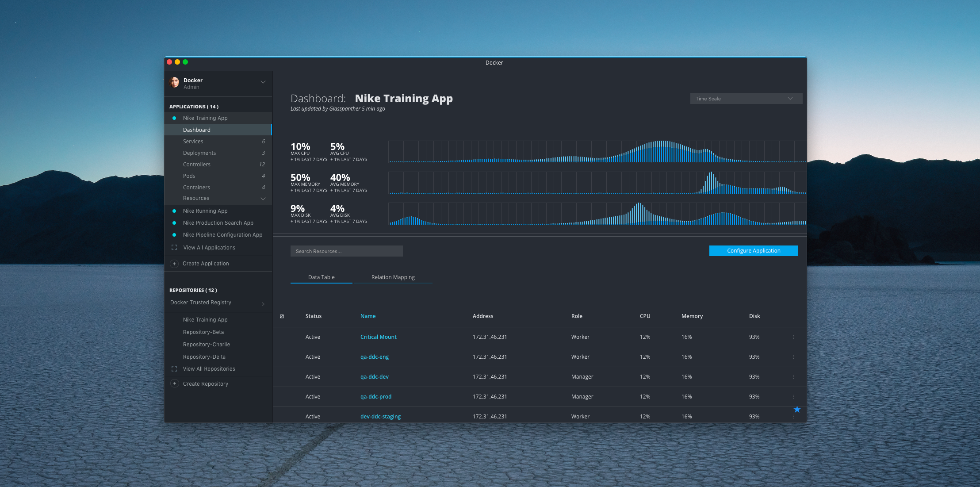The image size is (980, 487).
Task: Open the dev-ddc-staging resource link
Action: 380,417
